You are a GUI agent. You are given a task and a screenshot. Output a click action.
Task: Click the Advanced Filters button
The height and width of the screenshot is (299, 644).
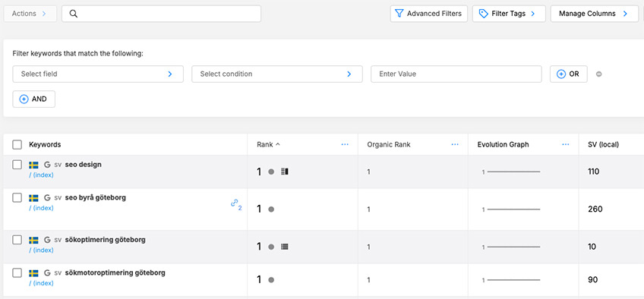click(429, 14)
